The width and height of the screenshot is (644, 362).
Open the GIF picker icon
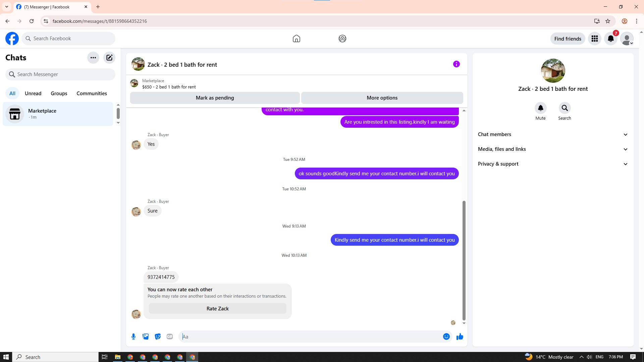pyautogui.click(x=170, y=337)
